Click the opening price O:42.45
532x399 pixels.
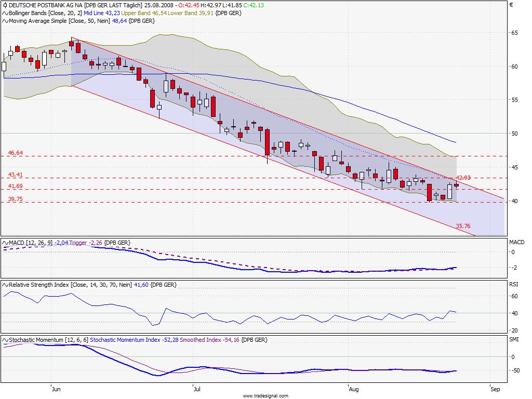(x=189, y=5)
